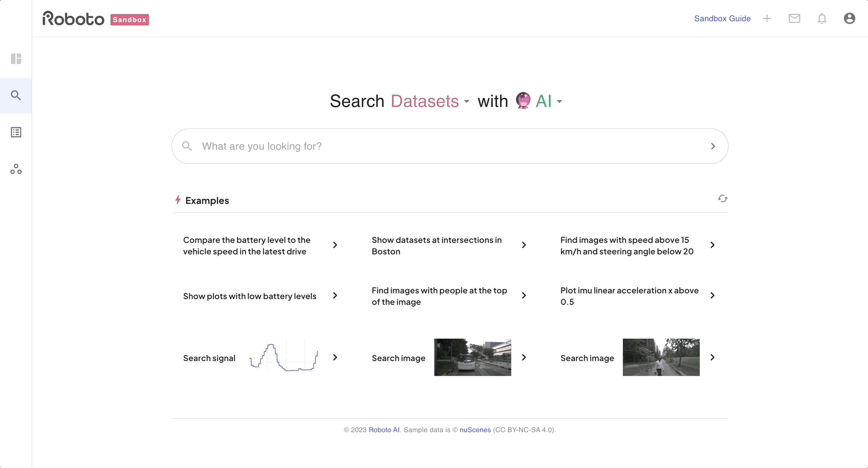Click the magnifier icon inside search field
This screenshot has height=468, width=868.
click(187, 146)
